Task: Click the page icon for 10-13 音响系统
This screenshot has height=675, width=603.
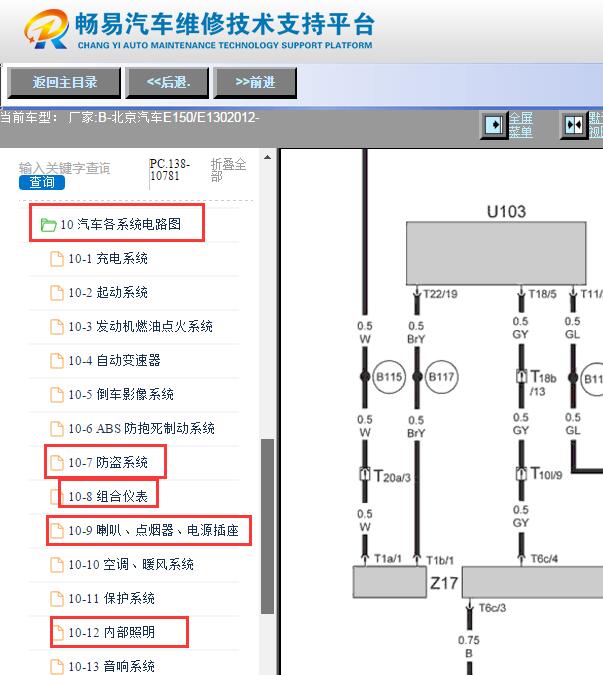Action: tap(57, 666)
